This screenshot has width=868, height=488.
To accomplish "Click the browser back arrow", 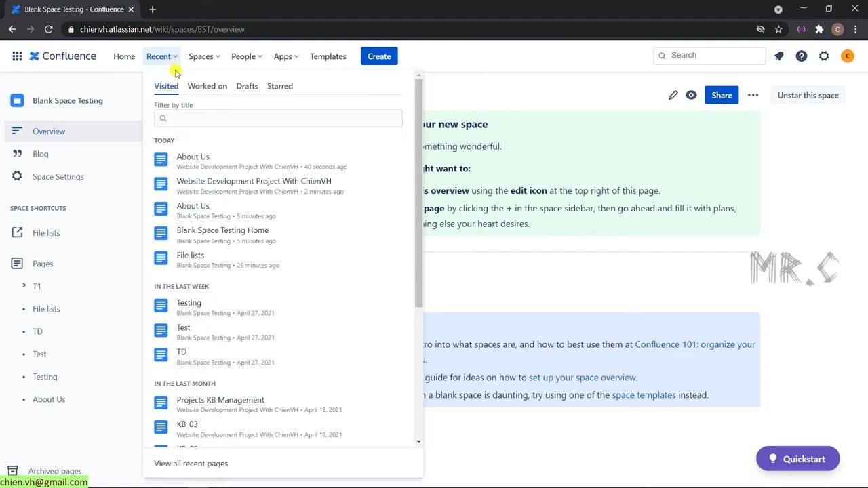I will pos(12,29).
